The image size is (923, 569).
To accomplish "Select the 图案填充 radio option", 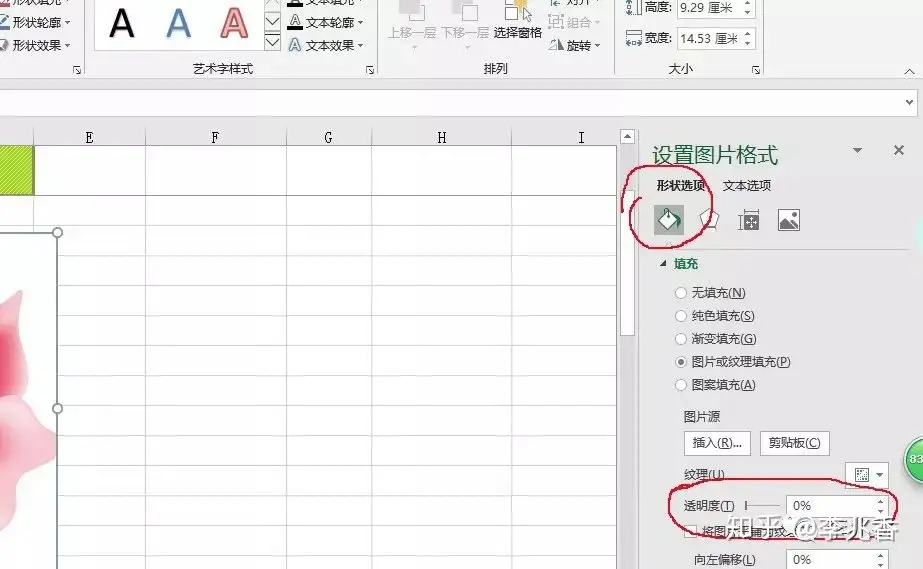I will pos(681,385).
